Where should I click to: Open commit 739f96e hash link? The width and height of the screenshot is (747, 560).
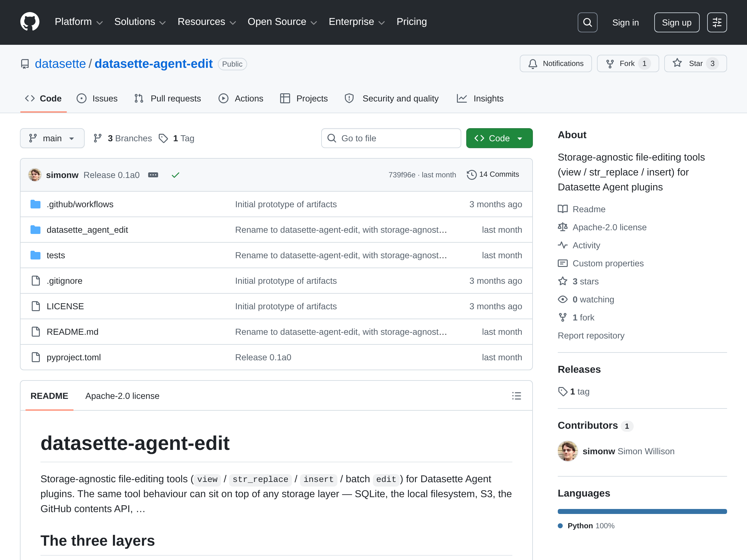pyautogui.click(x=402, y=175)
